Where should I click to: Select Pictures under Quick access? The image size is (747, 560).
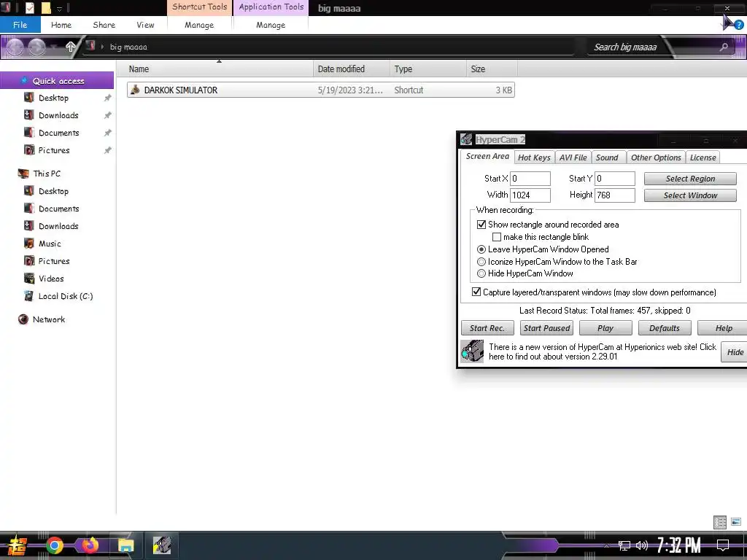click(54, 150)
